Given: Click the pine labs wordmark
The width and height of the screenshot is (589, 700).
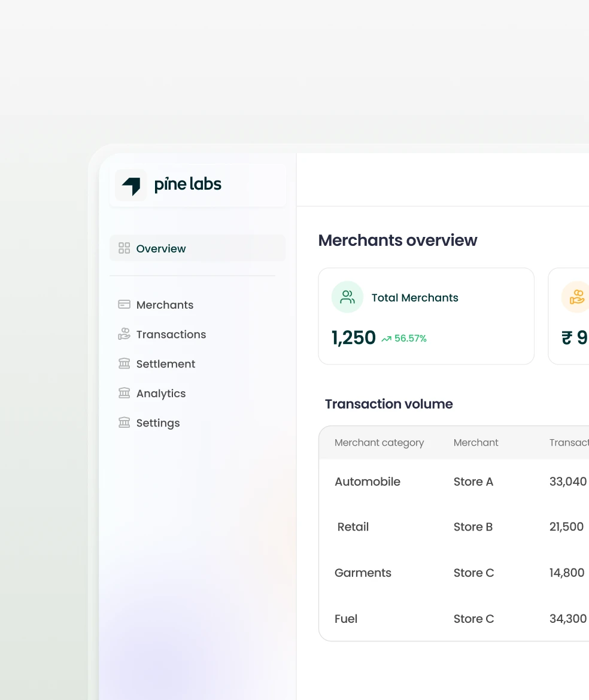Looking at the screenshot, I should click(x=187, y=184).
